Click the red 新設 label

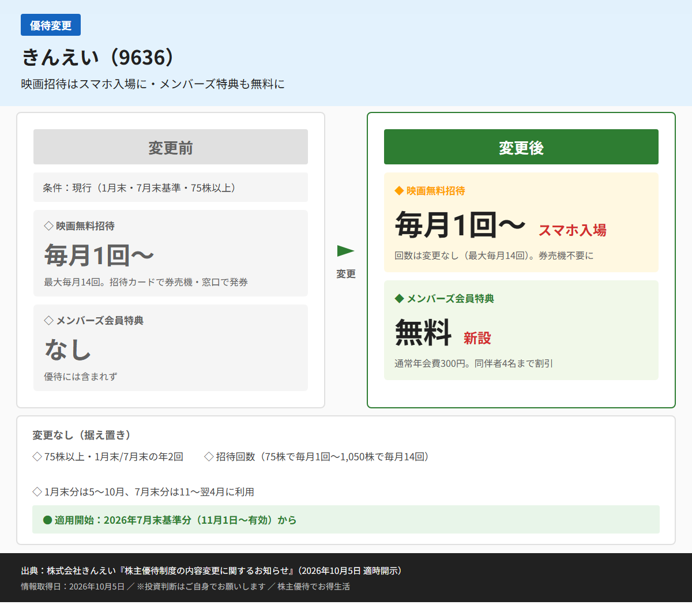pyautogui.click(x=477, y=338)
